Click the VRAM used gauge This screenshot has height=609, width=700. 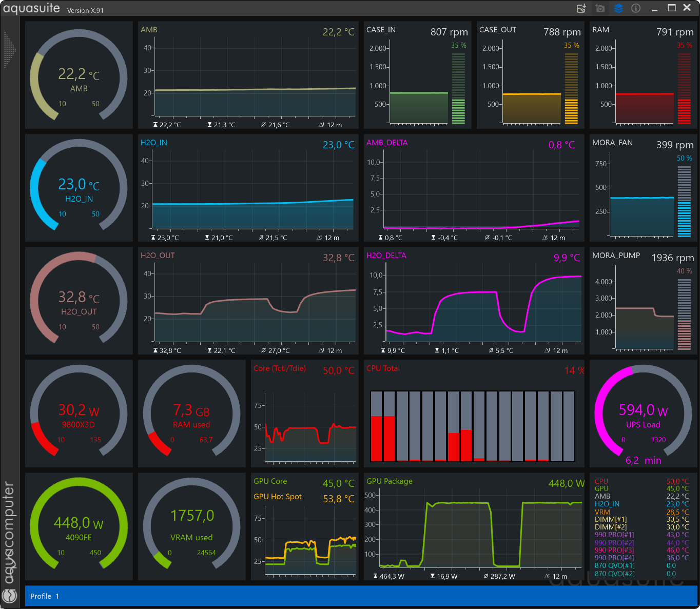pos(192,524)
